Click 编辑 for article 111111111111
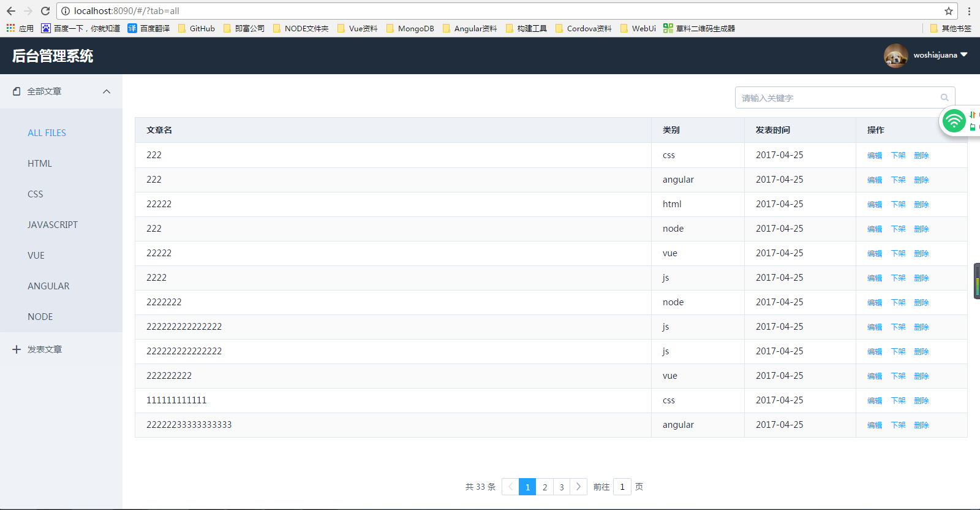This screenshot has width=980, height=510. pyautogui.click(x=875, y=401)
